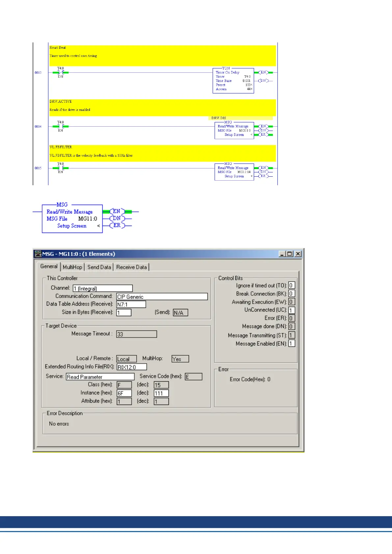
Task: Select the T4:0 EN contact on rung 0014
Action: click(x=61, y=126)
